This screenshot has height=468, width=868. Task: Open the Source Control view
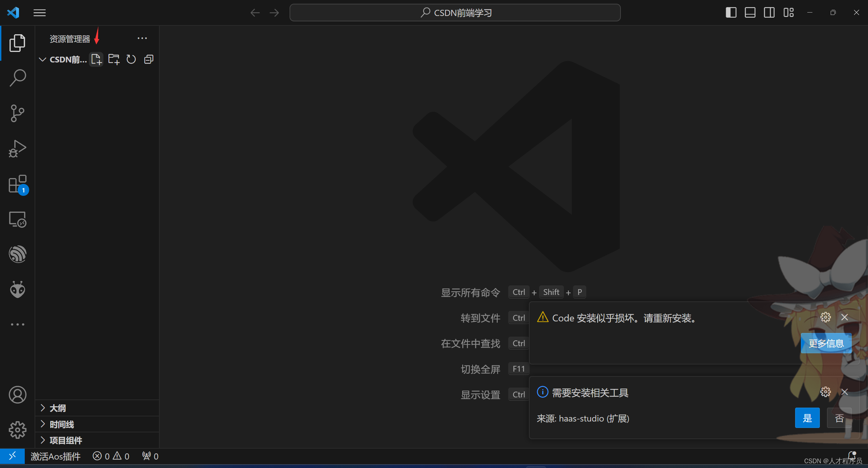click(x=17, y=113)
